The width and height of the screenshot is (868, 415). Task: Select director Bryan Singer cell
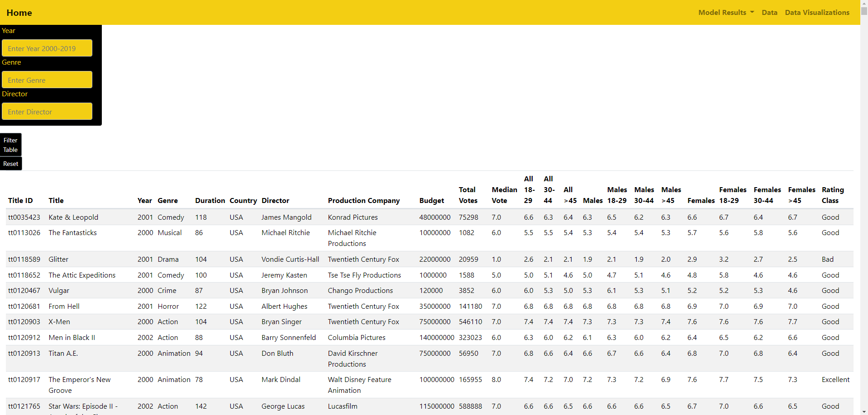coord(281,321)
